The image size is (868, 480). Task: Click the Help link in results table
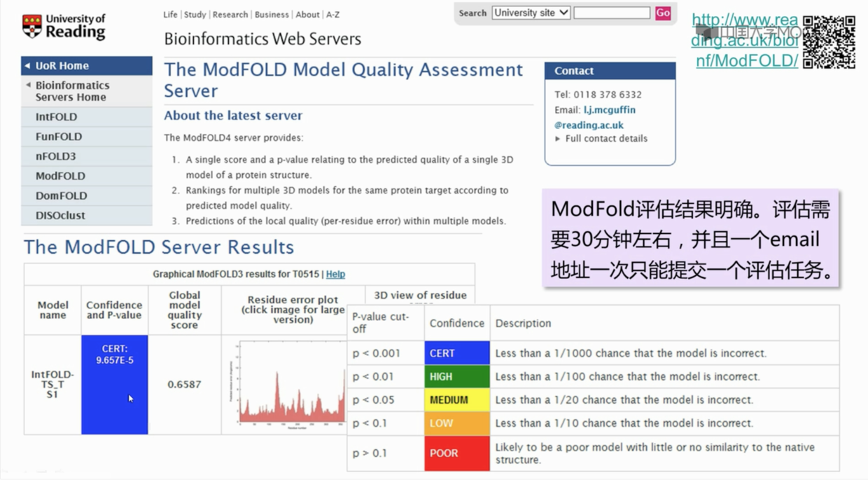tap(335, 274)
